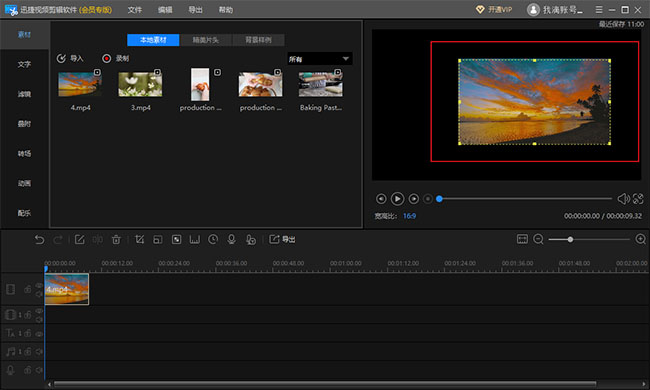Select the 3.mp4 flower thumbnail
The image size is (650, 390).
tap(140, 84)
